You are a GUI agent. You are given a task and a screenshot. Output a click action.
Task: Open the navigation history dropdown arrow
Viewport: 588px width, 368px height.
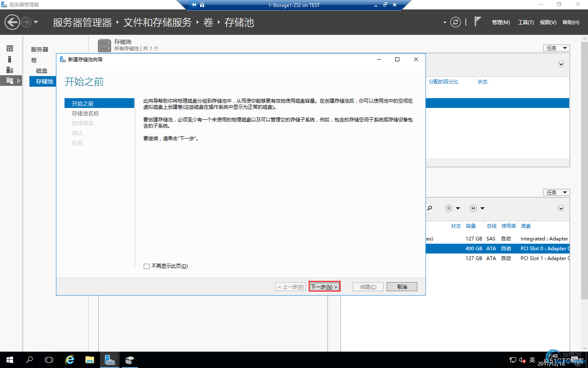point(36,22)
